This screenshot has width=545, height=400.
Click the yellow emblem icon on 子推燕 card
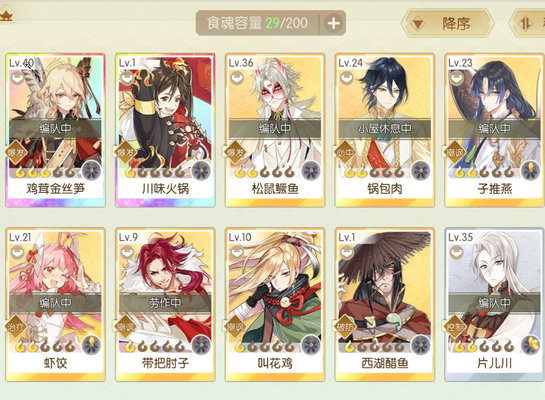pyautogui.click(x=530, y=170)
